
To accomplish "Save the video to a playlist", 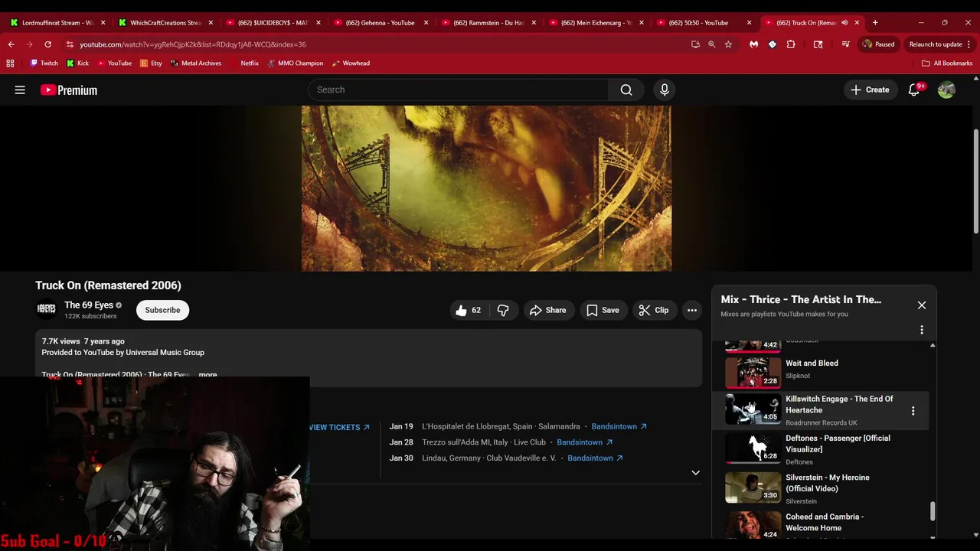I will 603,310.
